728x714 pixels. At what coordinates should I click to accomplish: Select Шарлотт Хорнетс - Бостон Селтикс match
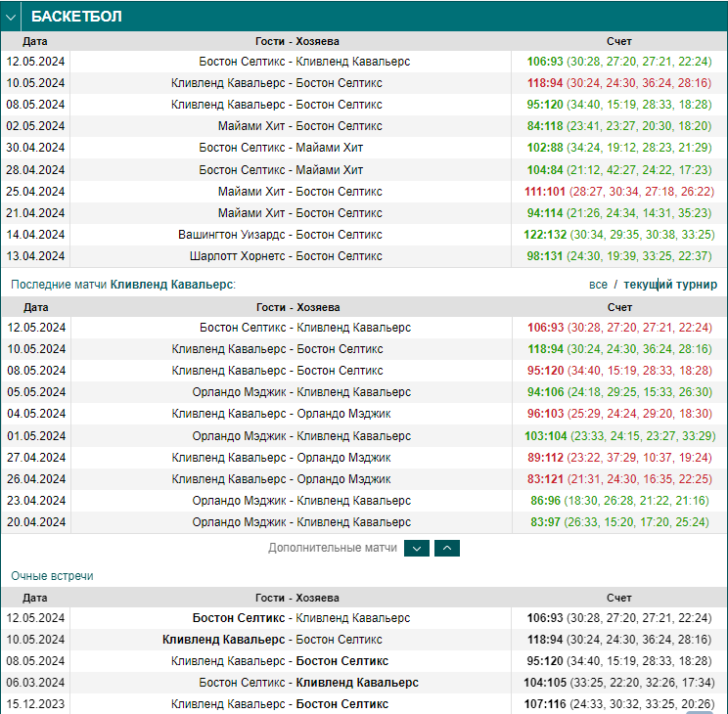coord(286,256)
